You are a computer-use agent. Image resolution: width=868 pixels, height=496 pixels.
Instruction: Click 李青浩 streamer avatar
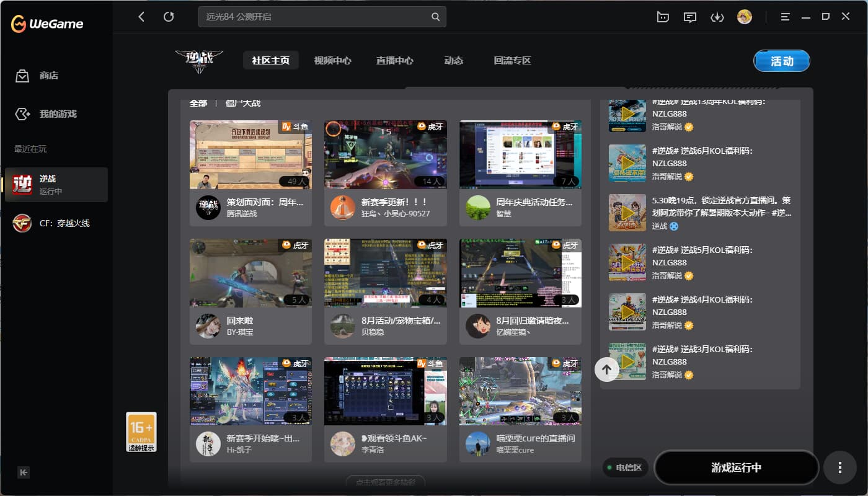(x=343, y=444)
